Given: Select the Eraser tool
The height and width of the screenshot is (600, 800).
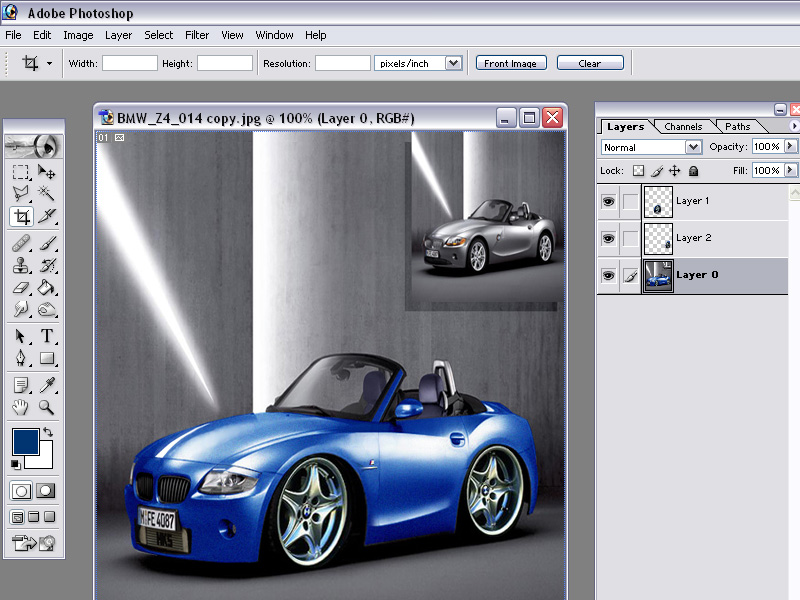Looking at the screenshot, I should click(x=21, y=287).
